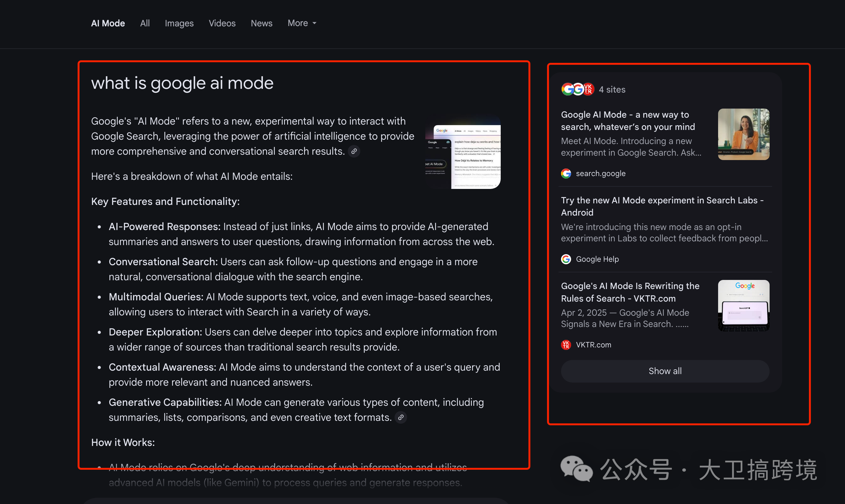Click the red VKTR favicon next to VKTR.com
845x504 pixels.
point(566,345)
